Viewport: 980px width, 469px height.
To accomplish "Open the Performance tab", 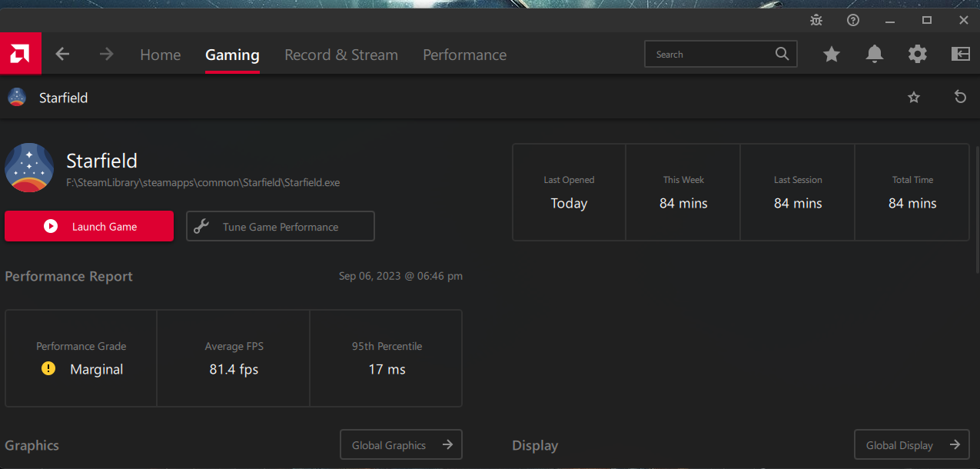I will (464, 55).
